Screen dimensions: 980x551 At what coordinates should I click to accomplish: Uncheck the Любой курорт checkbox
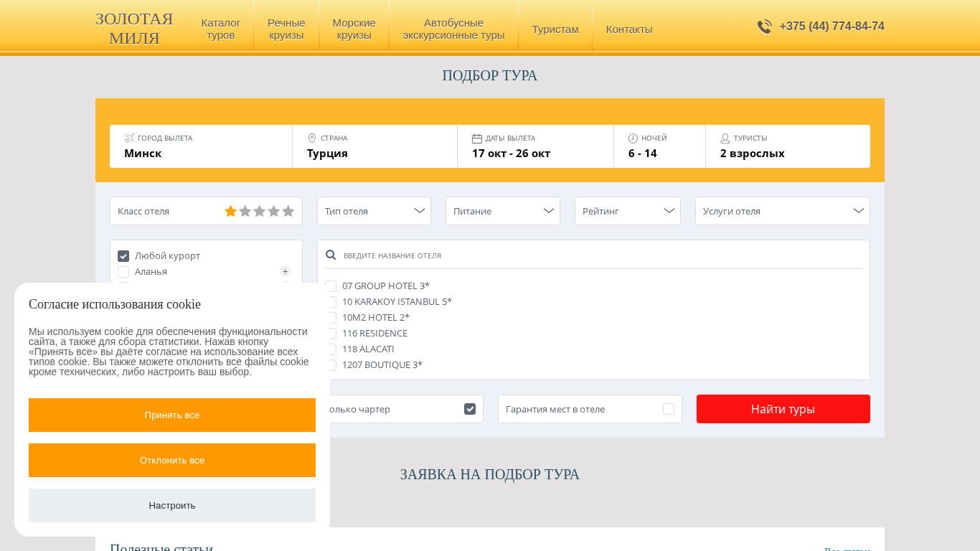coord(123,256)
